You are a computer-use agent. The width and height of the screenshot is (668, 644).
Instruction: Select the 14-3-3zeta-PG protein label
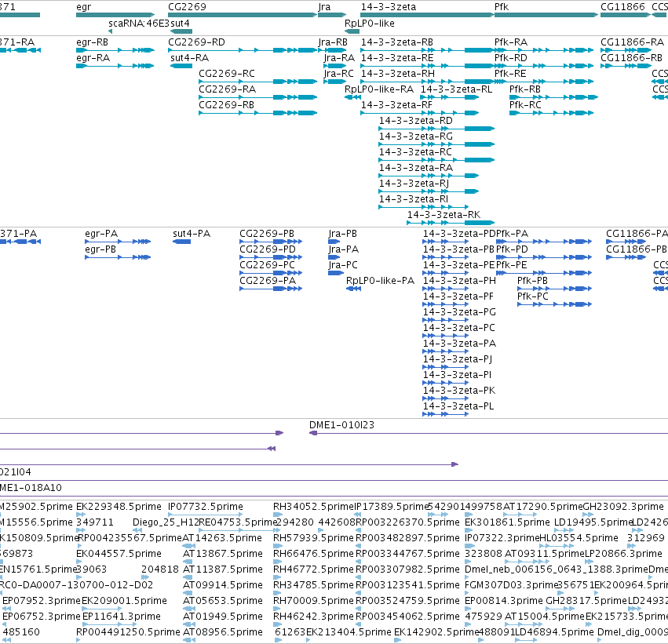click(459, 312)
